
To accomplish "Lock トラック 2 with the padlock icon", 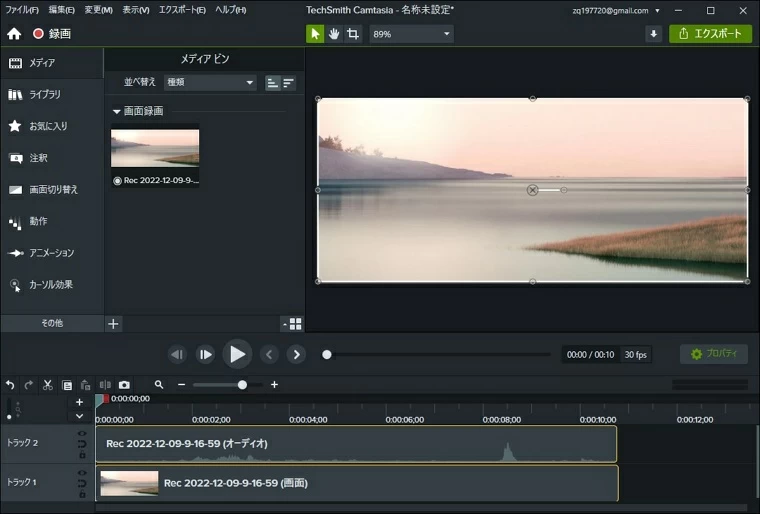I will (82, 455).
